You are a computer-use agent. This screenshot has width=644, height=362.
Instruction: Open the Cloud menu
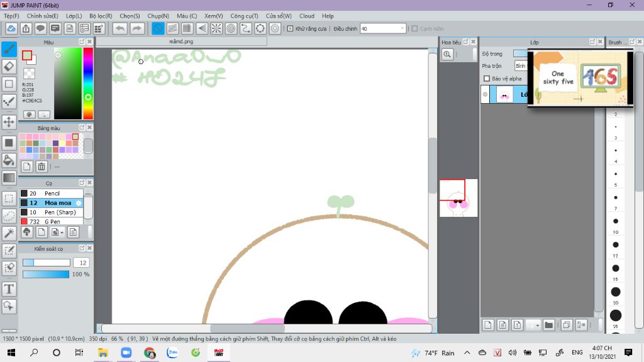point(307,16)
